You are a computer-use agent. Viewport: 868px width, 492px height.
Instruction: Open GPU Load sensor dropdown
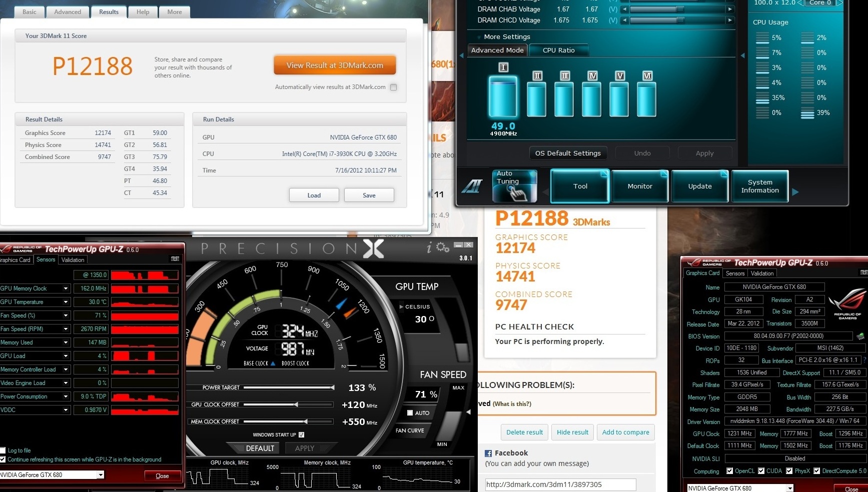point(66,356)
